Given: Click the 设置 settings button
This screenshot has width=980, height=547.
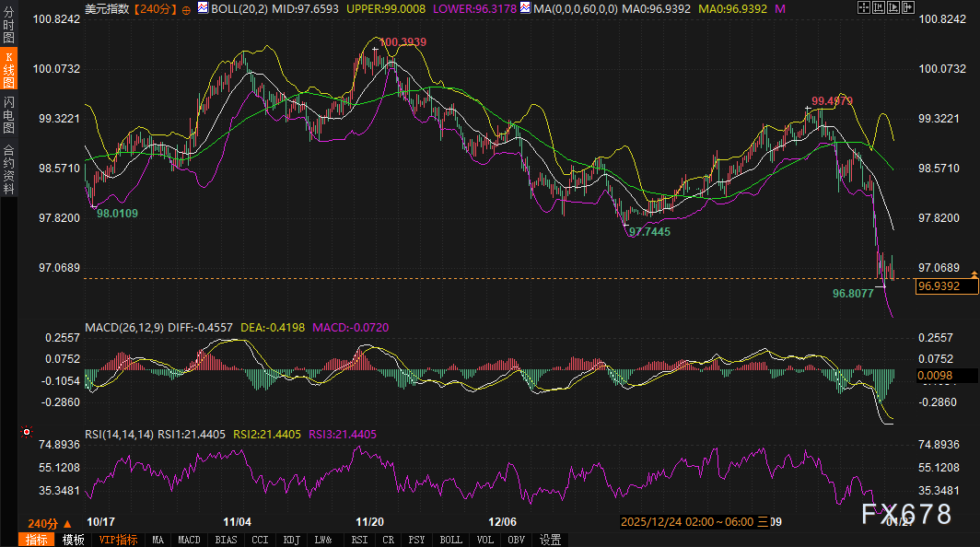Looking at the screenshot, I should click(x=551, y=540).
